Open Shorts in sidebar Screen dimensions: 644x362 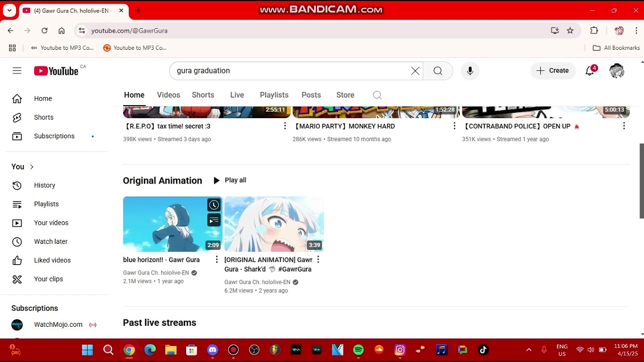click(54, 117)
